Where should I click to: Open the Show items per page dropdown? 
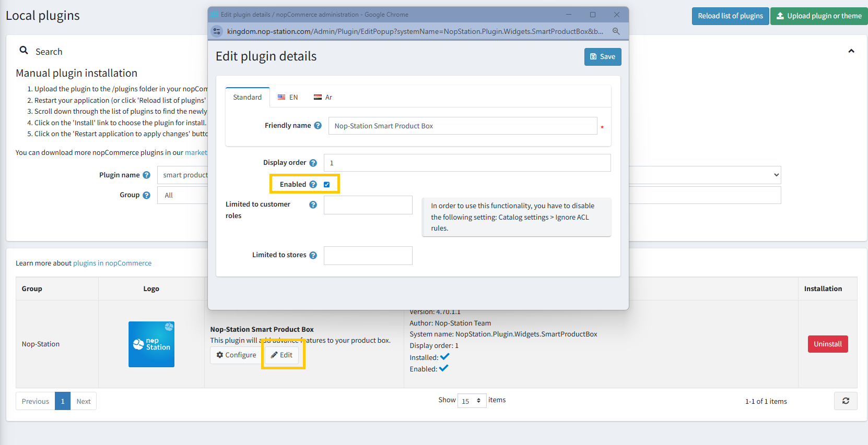coord(472,401)
